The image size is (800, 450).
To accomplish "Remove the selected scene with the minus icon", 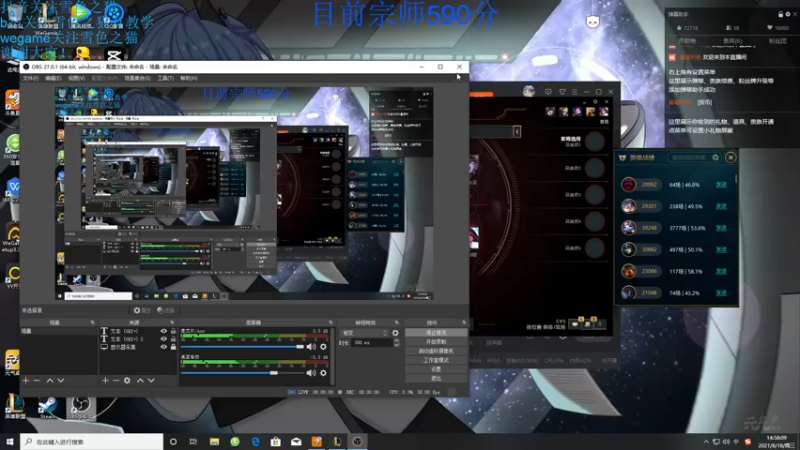I will (x=37, y=381).
